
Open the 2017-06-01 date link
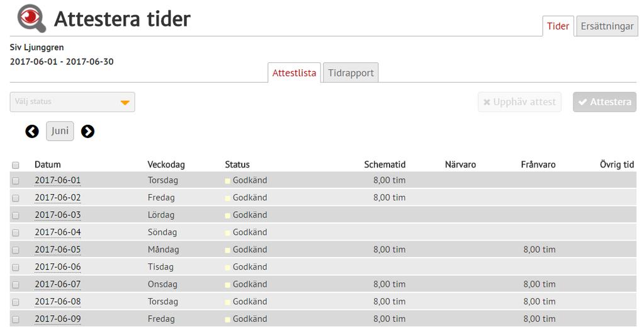[57, 180]
